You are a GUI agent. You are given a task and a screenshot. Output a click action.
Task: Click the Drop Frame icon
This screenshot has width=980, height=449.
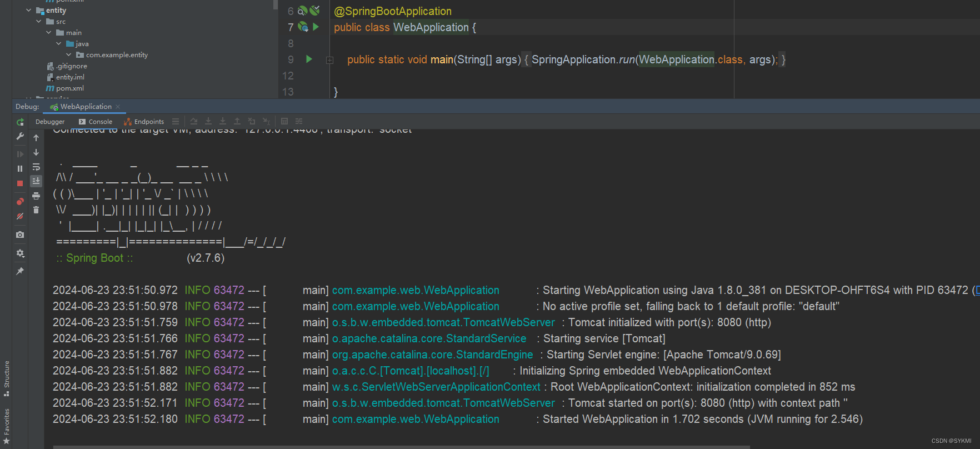pos(252,121)
